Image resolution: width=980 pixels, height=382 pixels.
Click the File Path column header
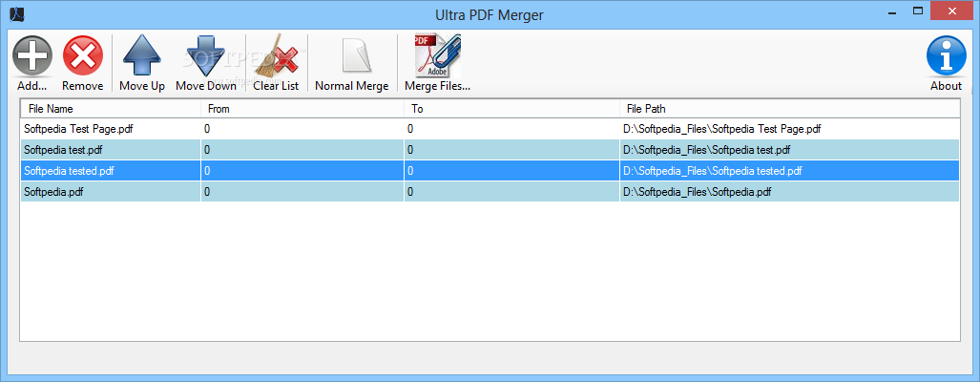(790, 109)
